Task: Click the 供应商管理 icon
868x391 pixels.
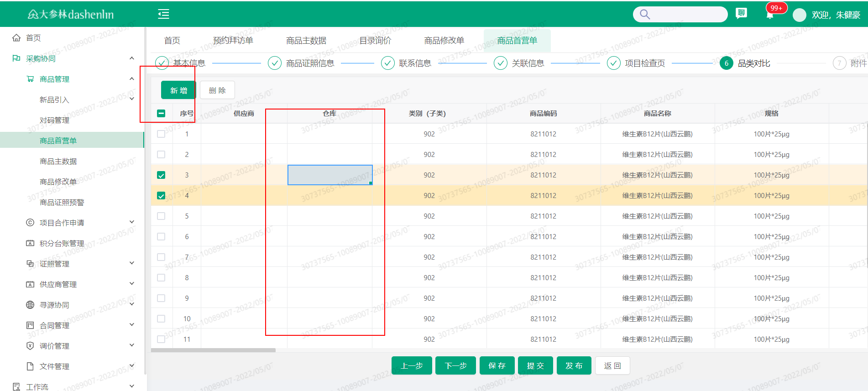Action: pos(30,284)
